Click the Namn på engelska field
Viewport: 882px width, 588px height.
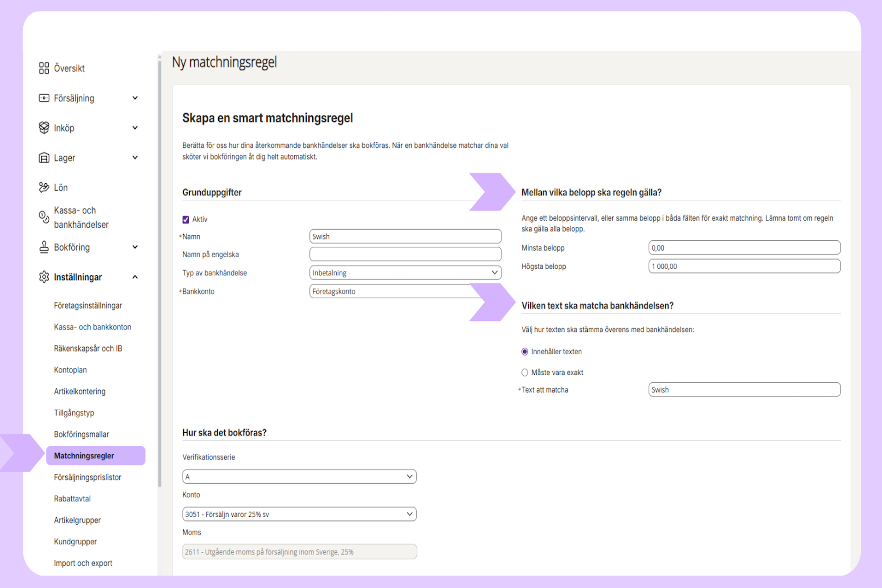(x=405, y=254)
